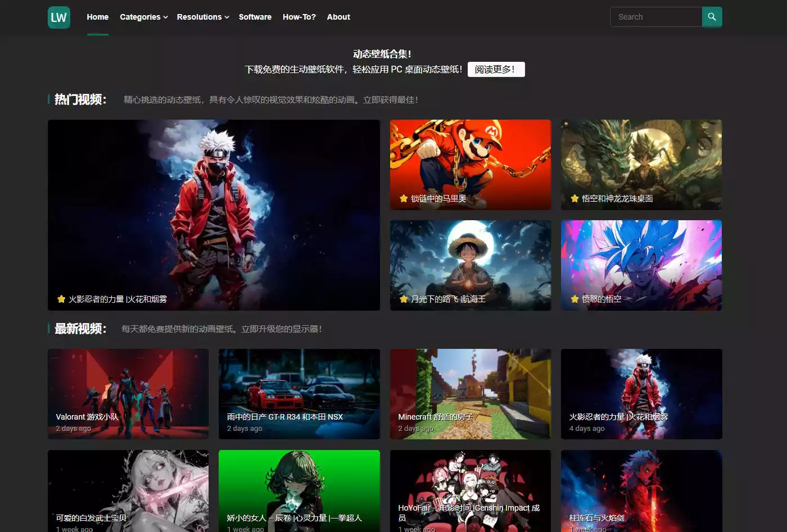Expand the Resolutions dropdown

coord(203,17)
